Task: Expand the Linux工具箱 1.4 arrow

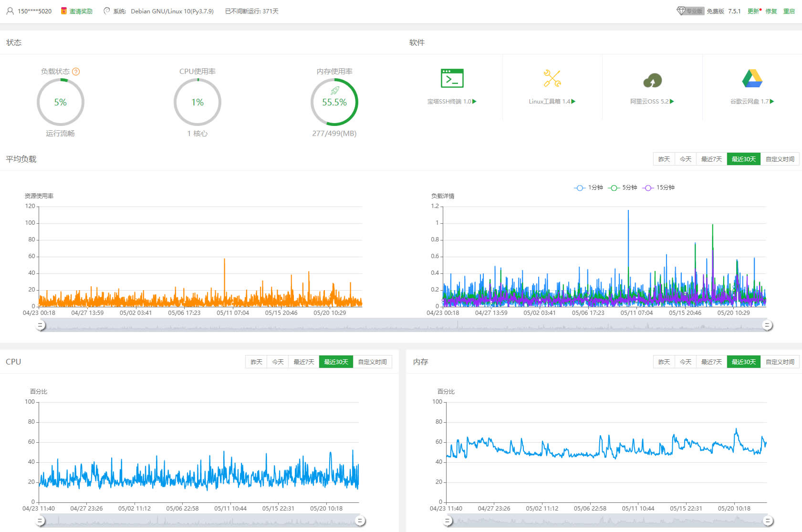Action: tap(573, 102)
